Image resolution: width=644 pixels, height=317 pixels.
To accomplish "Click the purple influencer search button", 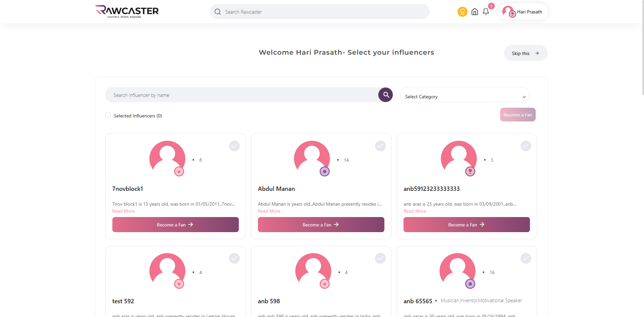I will [386, 95].
